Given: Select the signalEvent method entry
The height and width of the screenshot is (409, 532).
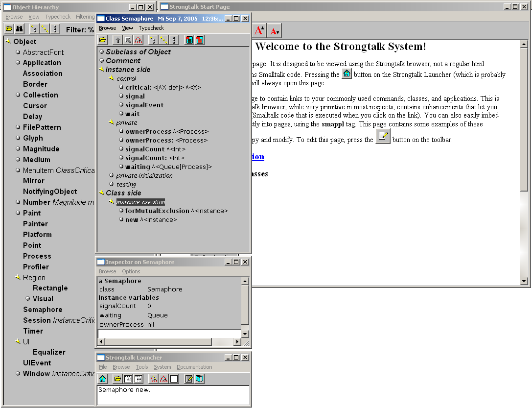Looking at the screenshot, I should point(144,105).
